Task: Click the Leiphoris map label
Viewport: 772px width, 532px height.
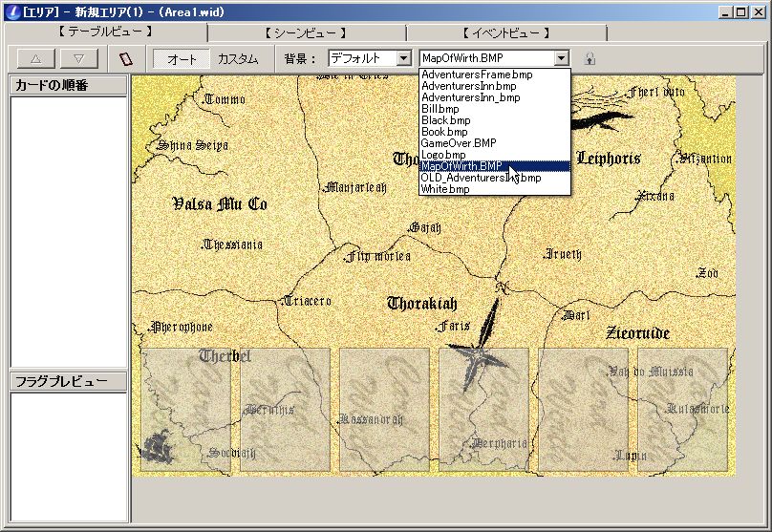Action: (609, 159)
